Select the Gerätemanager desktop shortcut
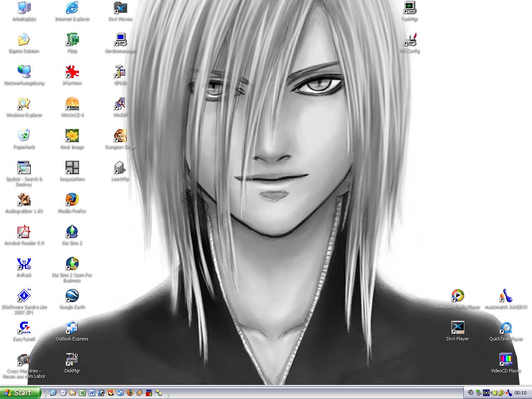This screenshot has width=532, height=399. [x=121, y=43]
